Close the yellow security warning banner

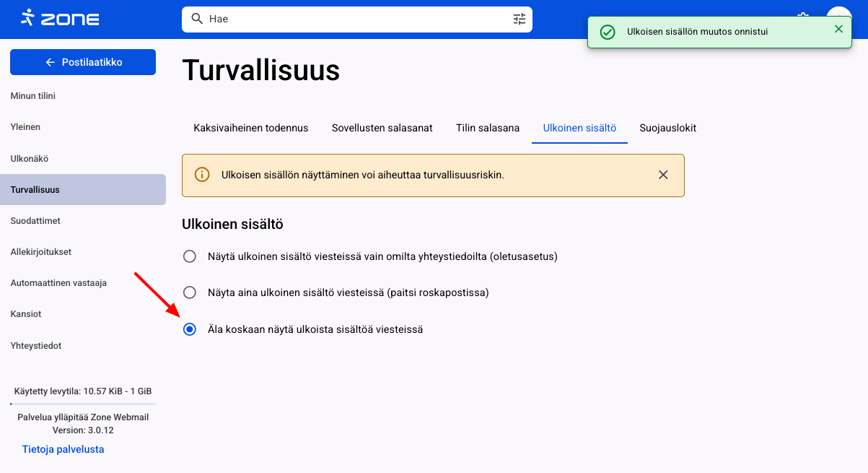(x=663, y=175)
